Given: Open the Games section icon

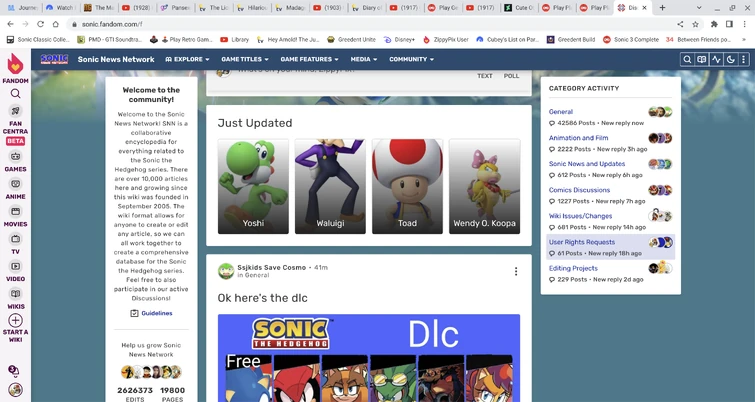Looking at the screenshot, I should coord(15,156).
